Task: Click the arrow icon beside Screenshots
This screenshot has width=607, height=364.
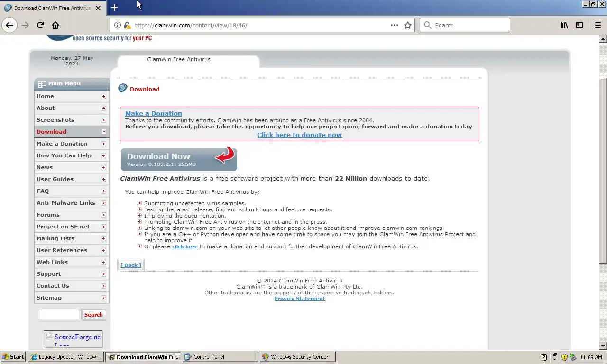Action: pyautogui.click(x=103, y=120)
